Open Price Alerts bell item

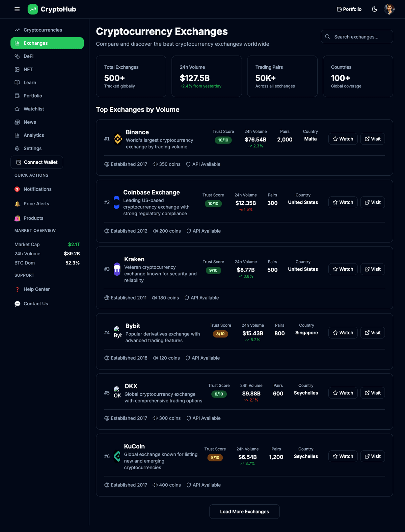click(47, 204)
